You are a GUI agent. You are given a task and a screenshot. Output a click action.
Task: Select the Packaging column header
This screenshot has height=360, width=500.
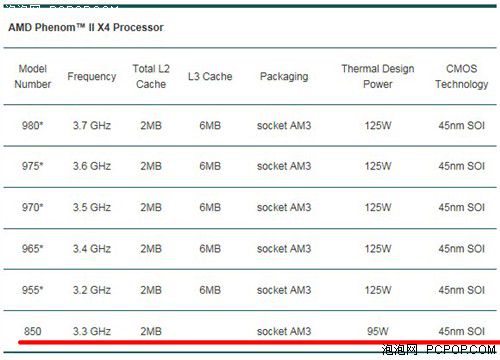coord(284,77)
